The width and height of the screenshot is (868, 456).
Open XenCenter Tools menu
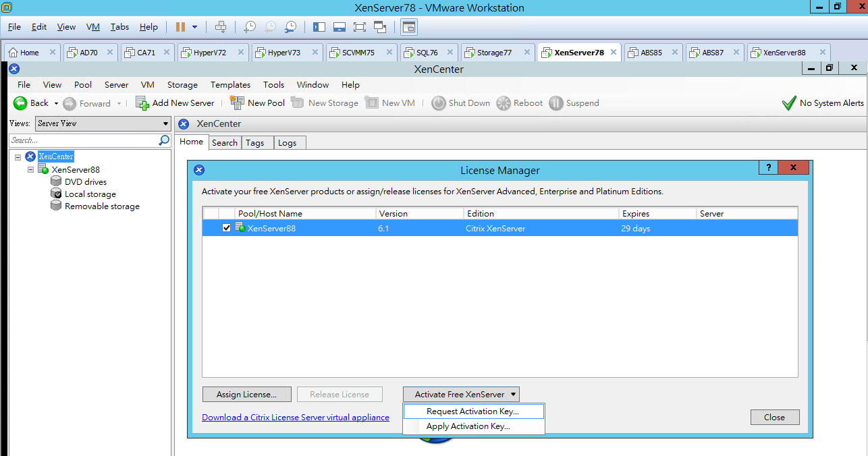[x=273, y=85]
